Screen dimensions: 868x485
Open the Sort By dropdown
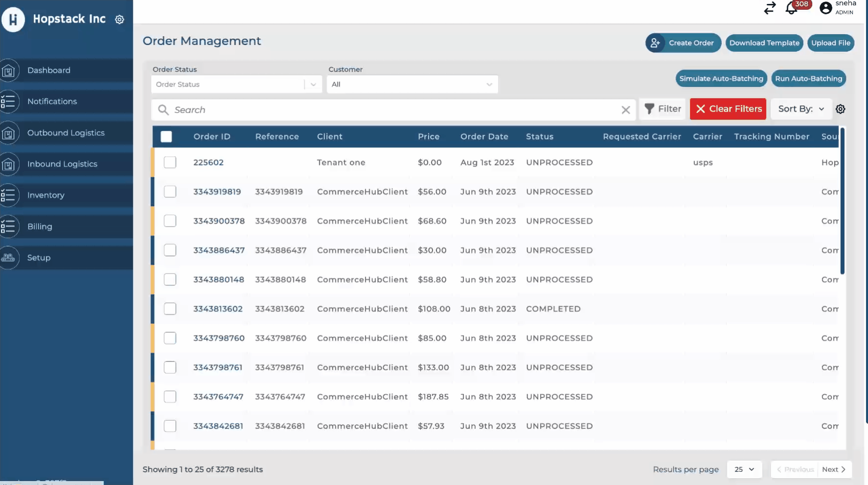(801, 109)
